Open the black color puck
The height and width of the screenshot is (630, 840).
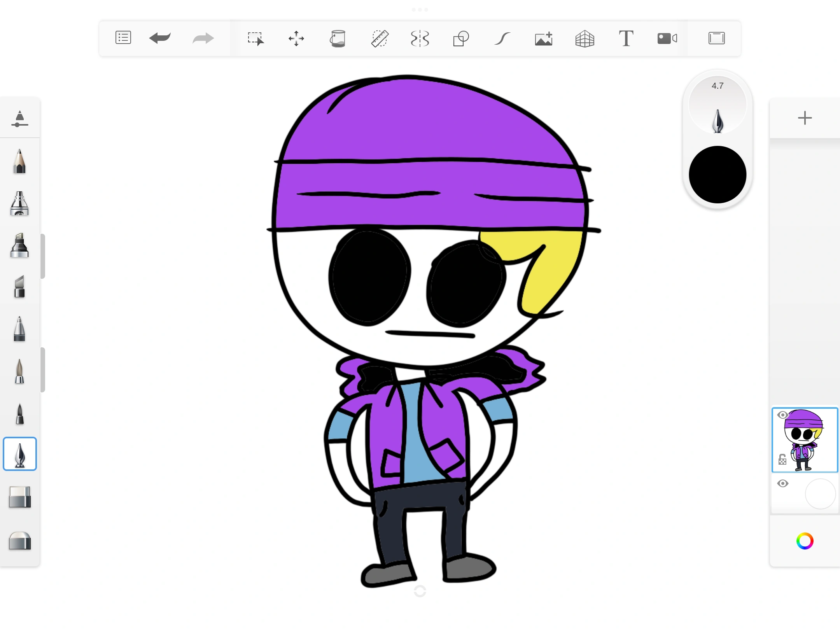click(x=717, y=175)
